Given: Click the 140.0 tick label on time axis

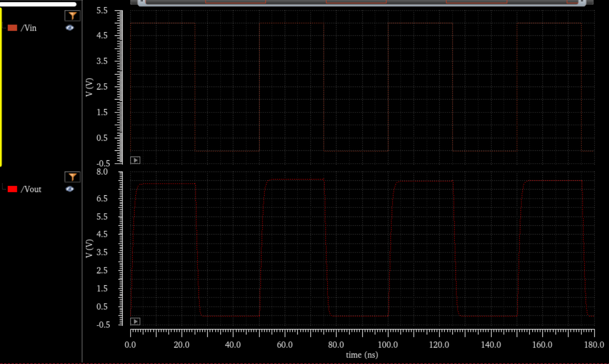Looking at the screenshot, I should [491, 345].
